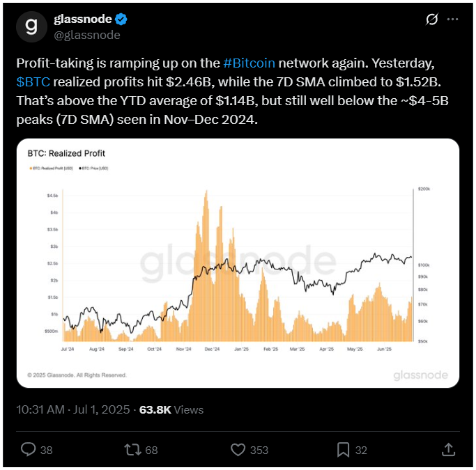Viewport: 476px width, 470px height.
Task: Click the black BTC Price legend entry
Action: point(93,169)
